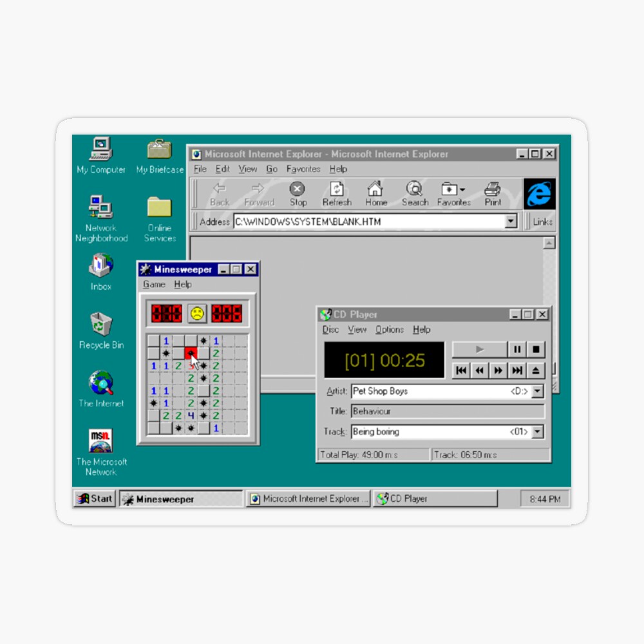The width and height of the screenshot is (644, 644).
Task: Expand the Artist dropdown in CD Player
Action: click(537, 391)
